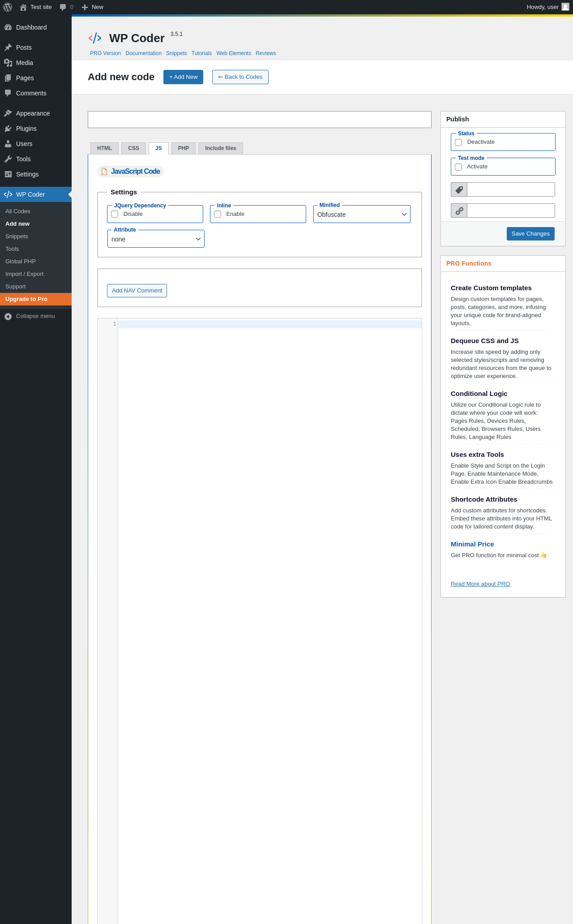Screen dimensions: 573x924
Task: Open the Test site home icon
Action: [23, 7]
